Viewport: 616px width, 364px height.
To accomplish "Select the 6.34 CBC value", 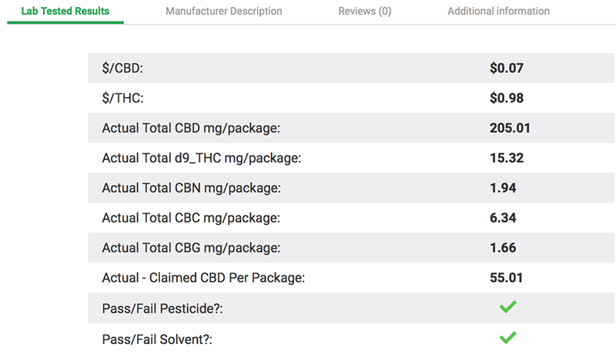I will 503,218.
